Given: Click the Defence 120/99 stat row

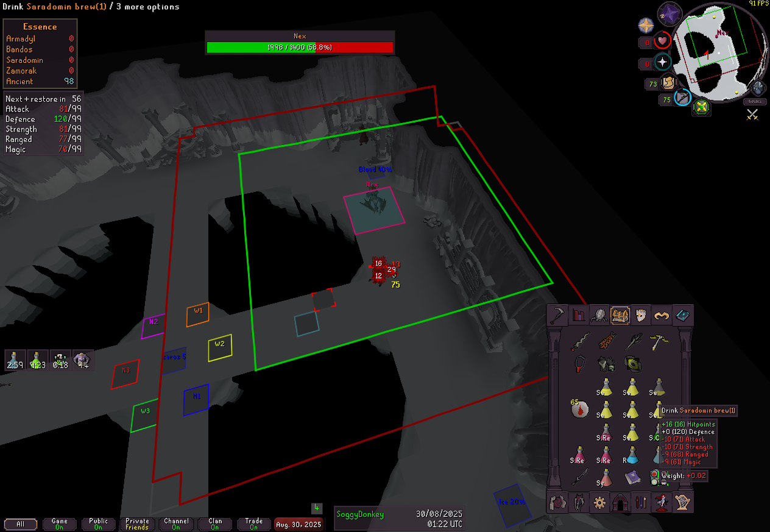Looking at the screenshot, I should (43, 119).
